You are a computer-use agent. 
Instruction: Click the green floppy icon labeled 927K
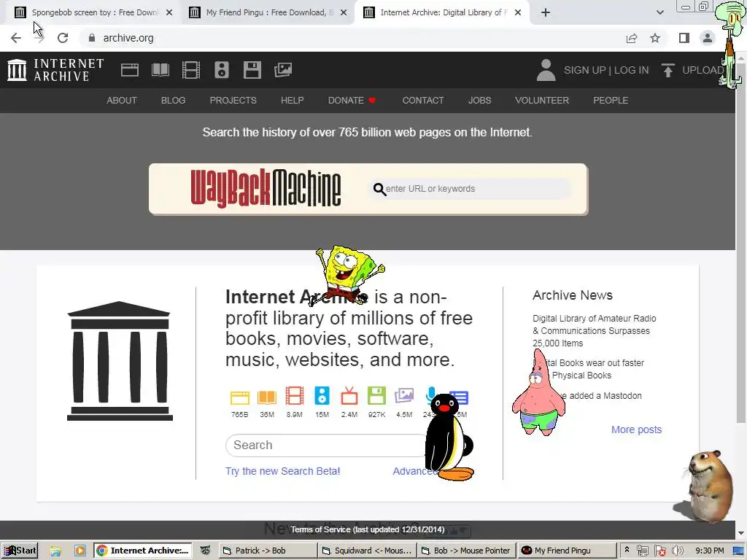pos(376,396)
